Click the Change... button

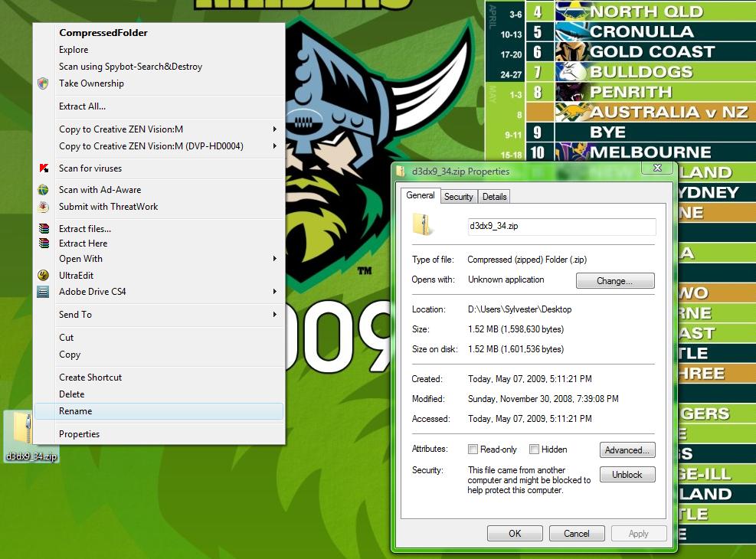pos(615,281)
